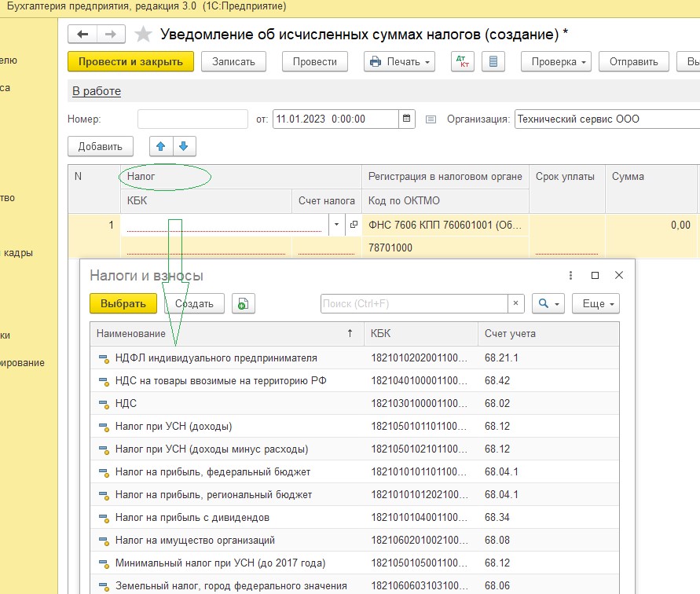Open the magnifier search options dropdown
700x594 pixels.
coord(548,304)
